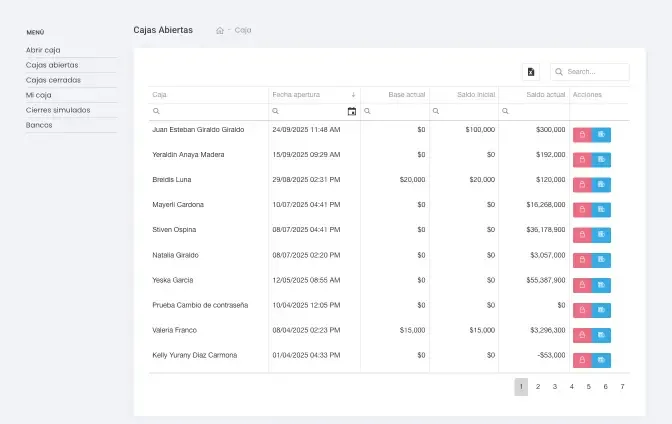The width and height of the screenshot is (672, 424).
Task: Jump to page 7 in pagination
Action: pyautogui.click(x=622, y=386)
